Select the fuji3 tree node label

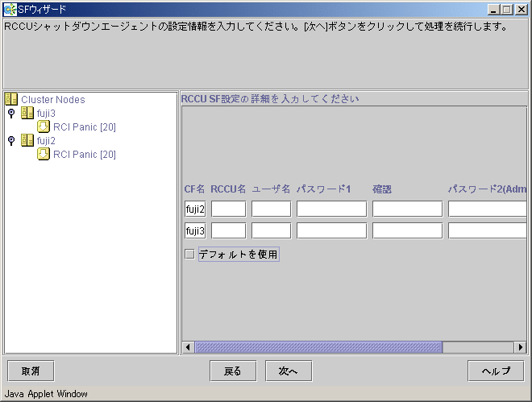[46, 114]
